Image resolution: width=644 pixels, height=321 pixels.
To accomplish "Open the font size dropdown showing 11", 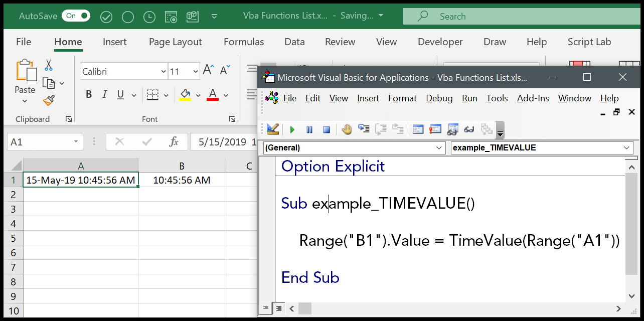I will pos(184,71).
